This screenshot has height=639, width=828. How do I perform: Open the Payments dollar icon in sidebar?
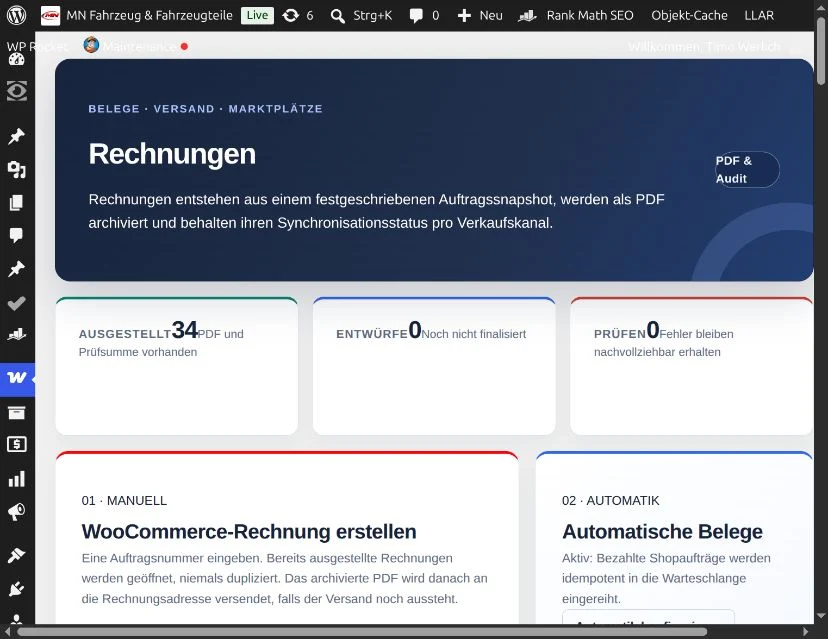pyautogui.click(x=16, y=445)
